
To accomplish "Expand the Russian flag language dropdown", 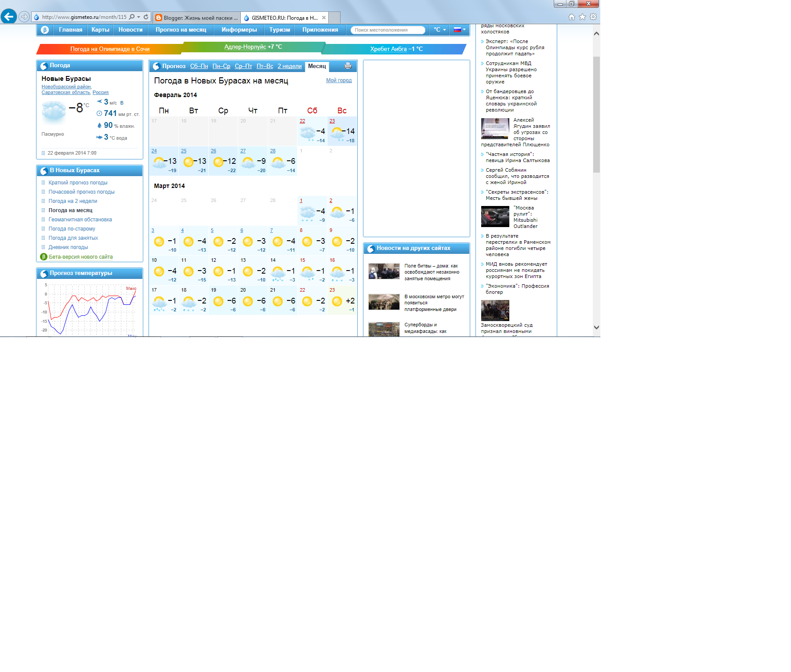I will pos(460,30).
